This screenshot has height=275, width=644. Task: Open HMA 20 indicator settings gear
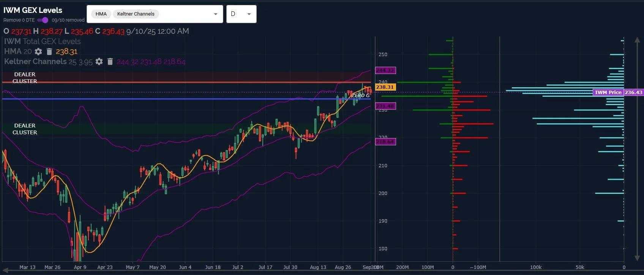click(x=38, y=52)
